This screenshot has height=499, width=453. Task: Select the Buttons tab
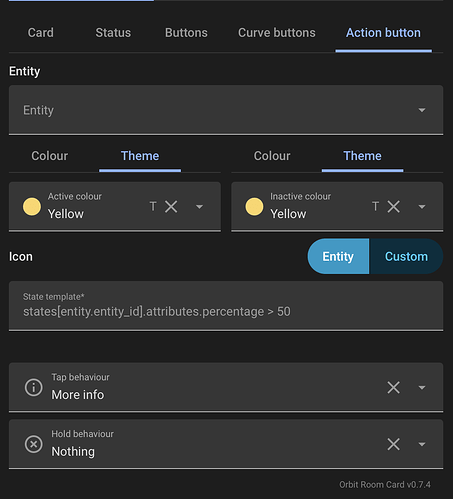coord(186,33)
